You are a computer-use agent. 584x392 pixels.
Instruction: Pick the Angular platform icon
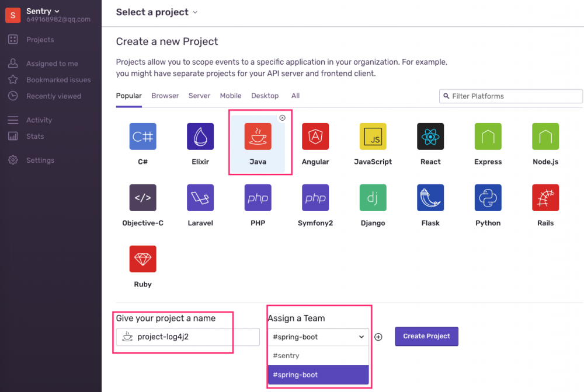click(315, 136)
